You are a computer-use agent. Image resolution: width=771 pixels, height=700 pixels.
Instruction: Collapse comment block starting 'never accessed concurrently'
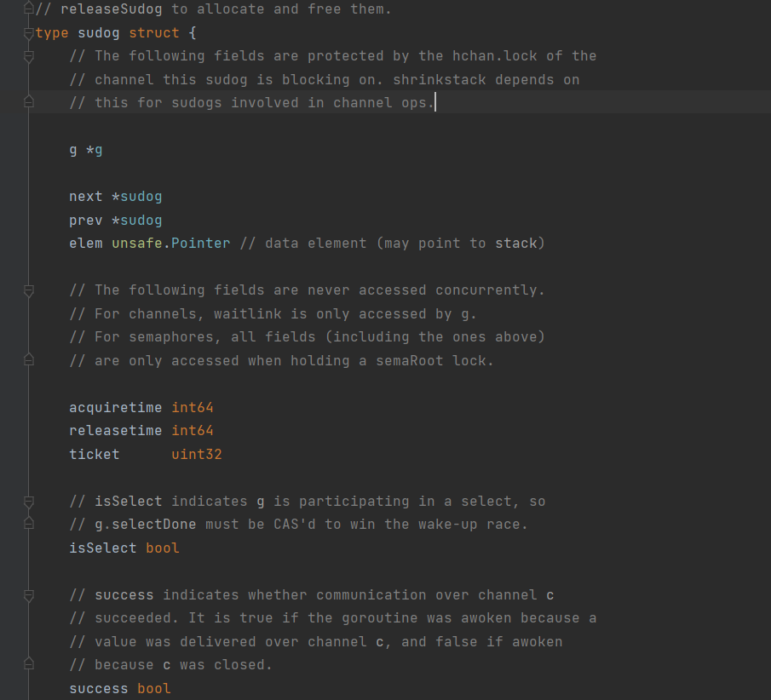[x=28, y=290]
